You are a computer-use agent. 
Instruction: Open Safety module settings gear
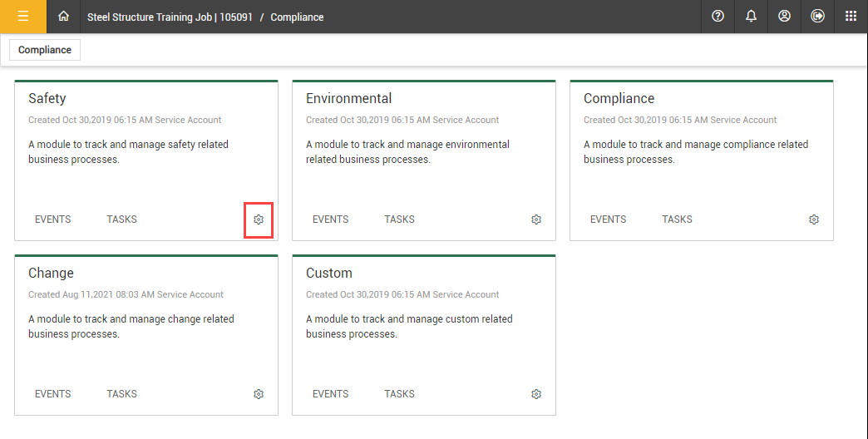coord(259,219)
